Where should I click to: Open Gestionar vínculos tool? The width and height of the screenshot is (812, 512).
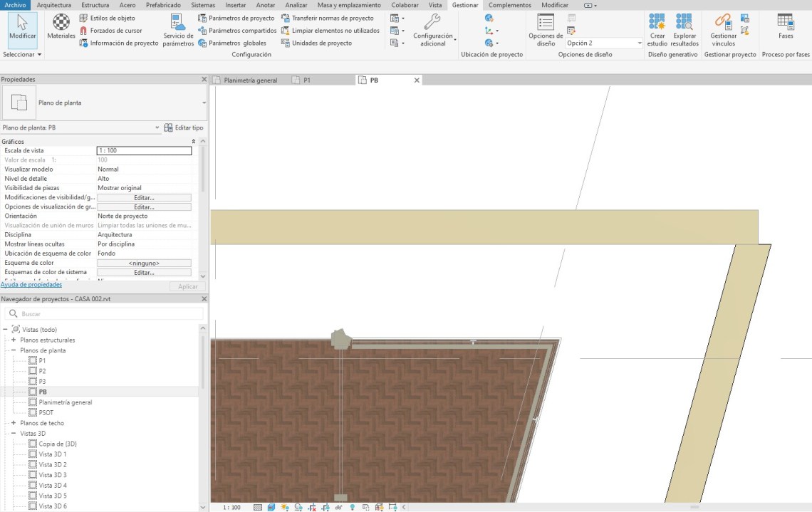pos(723,30)
